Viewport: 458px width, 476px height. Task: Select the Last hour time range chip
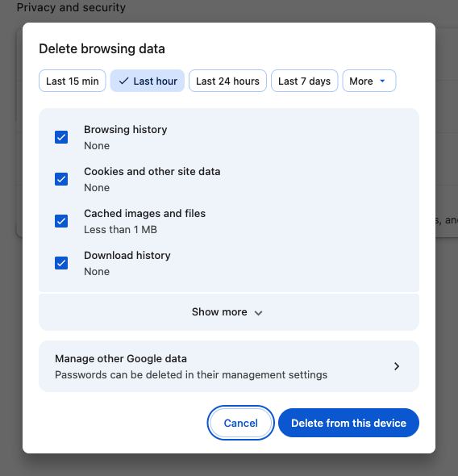coord(147,81)
